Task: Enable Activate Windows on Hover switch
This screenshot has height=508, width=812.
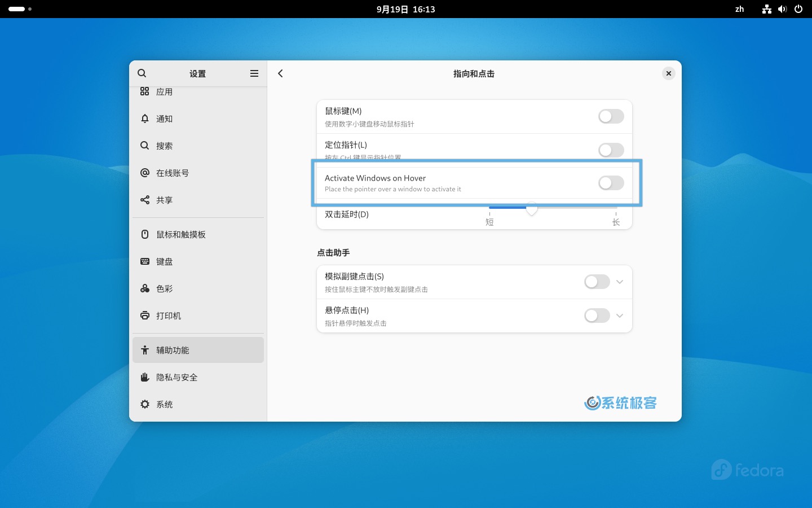Action: click(611, 182)
